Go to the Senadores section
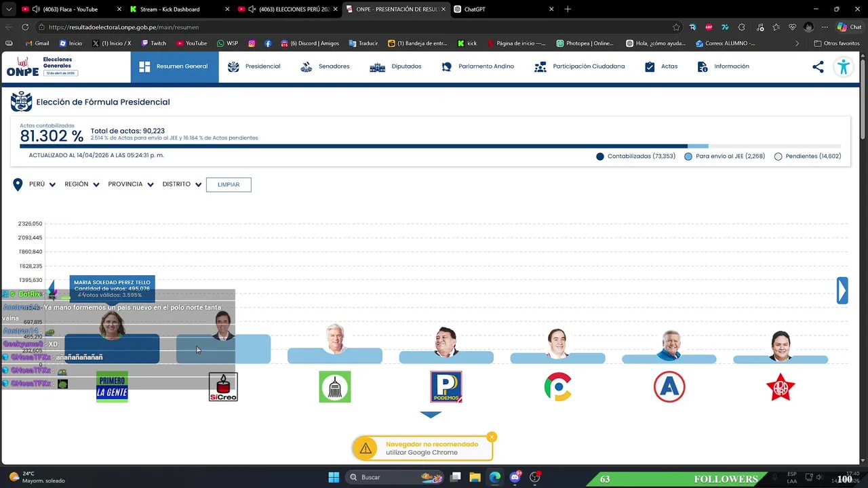868x488 pixels. coord(325,66)
